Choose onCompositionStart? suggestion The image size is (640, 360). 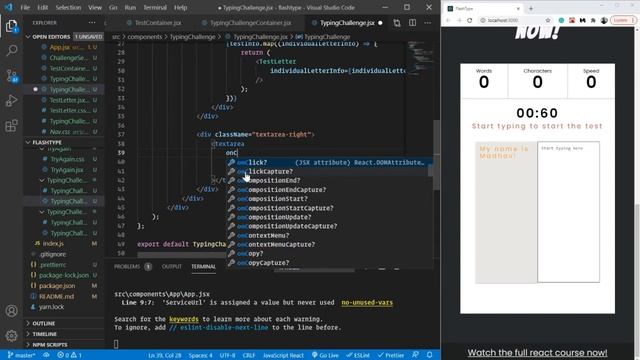pyautogui.click(x=329, y=199)
